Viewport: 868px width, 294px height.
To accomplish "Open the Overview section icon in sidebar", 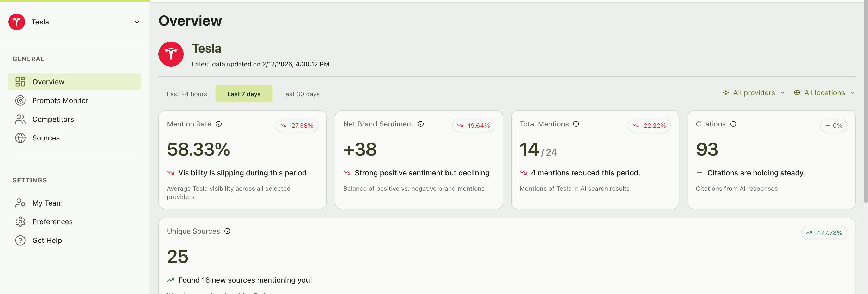I will [21, 81].
